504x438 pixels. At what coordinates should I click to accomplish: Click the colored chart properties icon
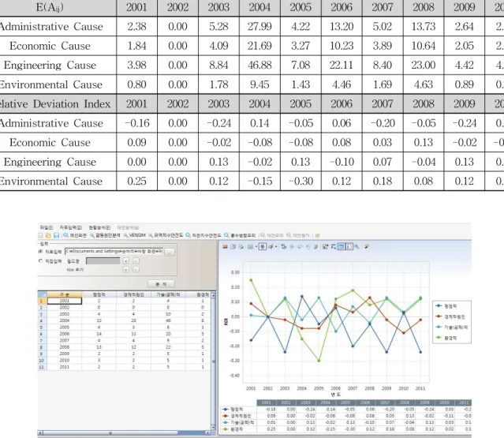coord(325,247)
